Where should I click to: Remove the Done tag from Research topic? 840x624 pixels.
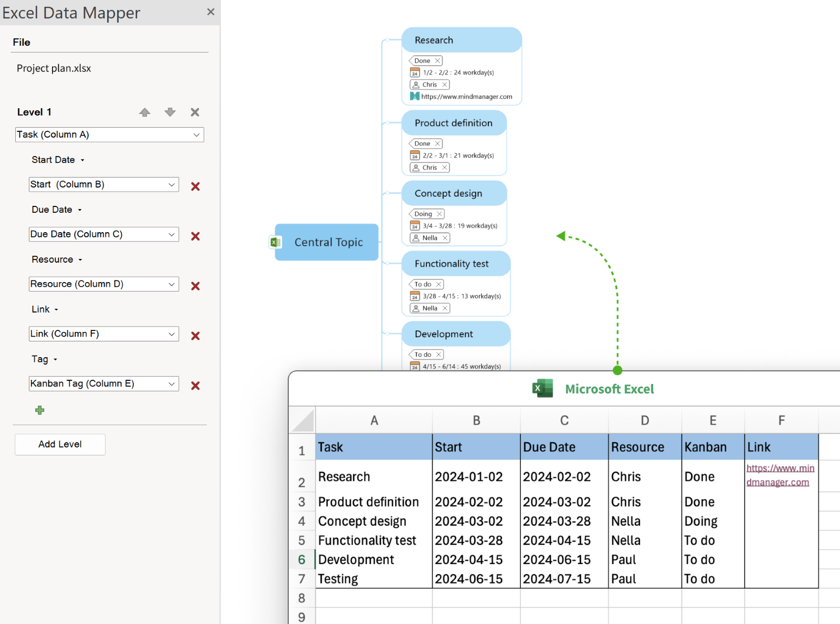tap(437, 60)
